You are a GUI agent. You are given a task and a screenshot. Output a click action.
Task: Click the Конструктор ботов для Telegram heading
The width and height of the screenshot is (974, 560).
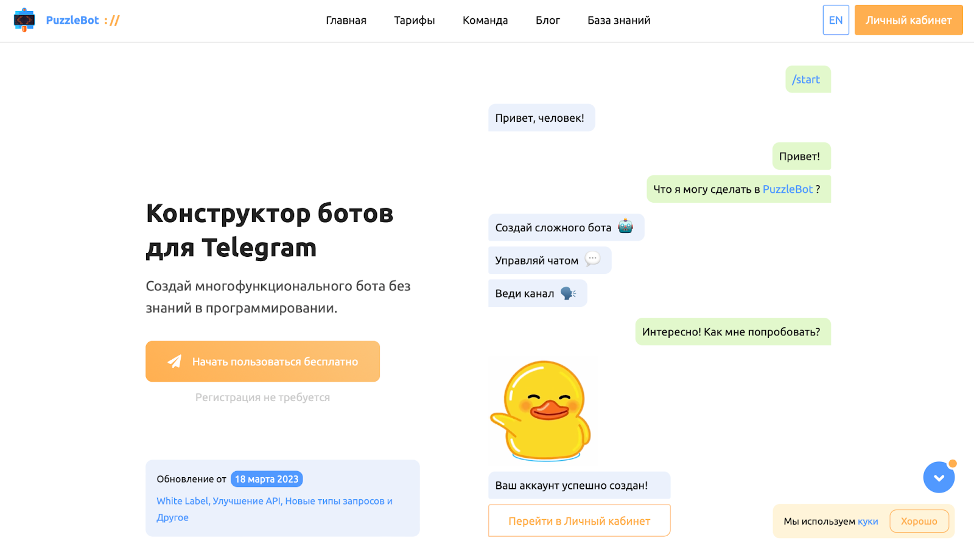point(270,230)
